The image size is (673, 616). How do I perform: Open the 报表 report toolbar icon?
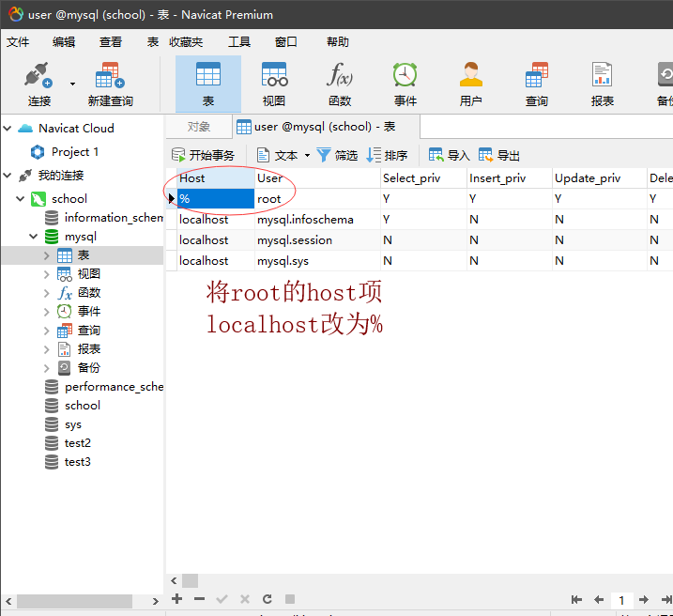click(x=603, y=85)
